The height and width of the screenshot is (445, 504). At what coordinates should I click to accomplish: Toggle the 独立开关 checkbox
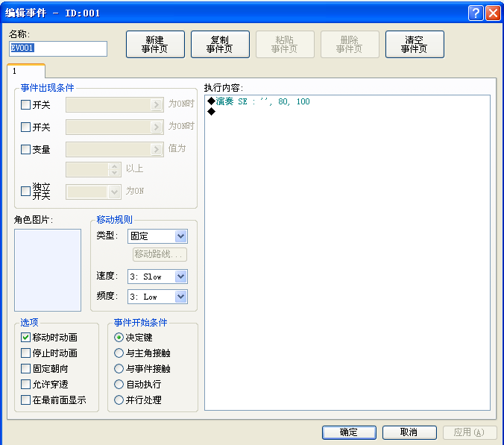pos(25,192)
